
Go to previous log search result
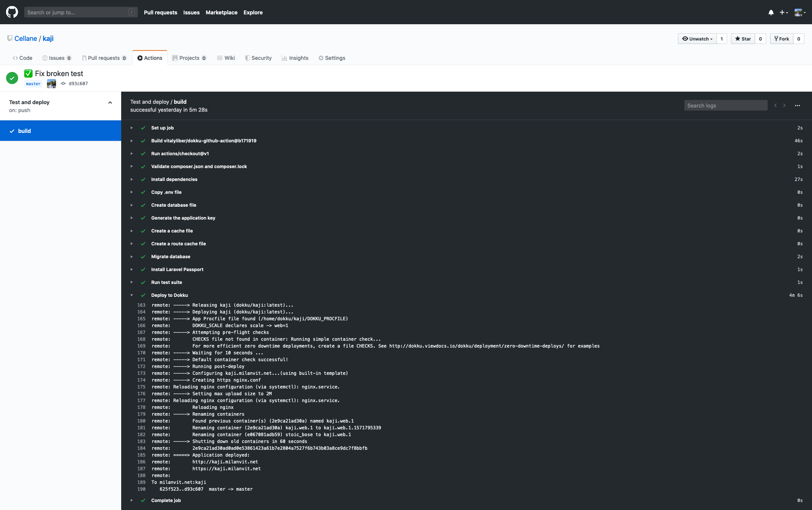coord(775,106)
